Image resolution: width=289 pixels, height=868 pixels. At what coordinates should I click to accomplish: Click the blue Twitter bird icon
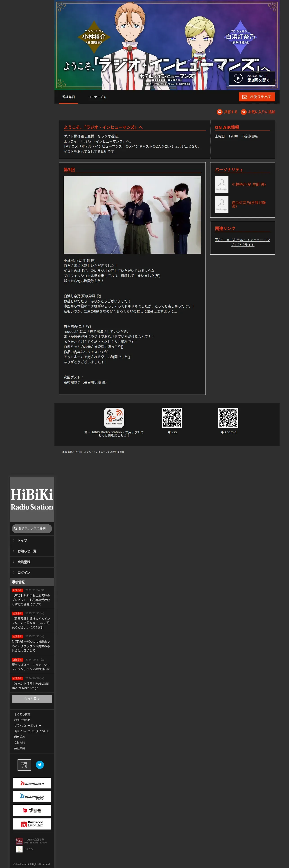click(40, 765)
